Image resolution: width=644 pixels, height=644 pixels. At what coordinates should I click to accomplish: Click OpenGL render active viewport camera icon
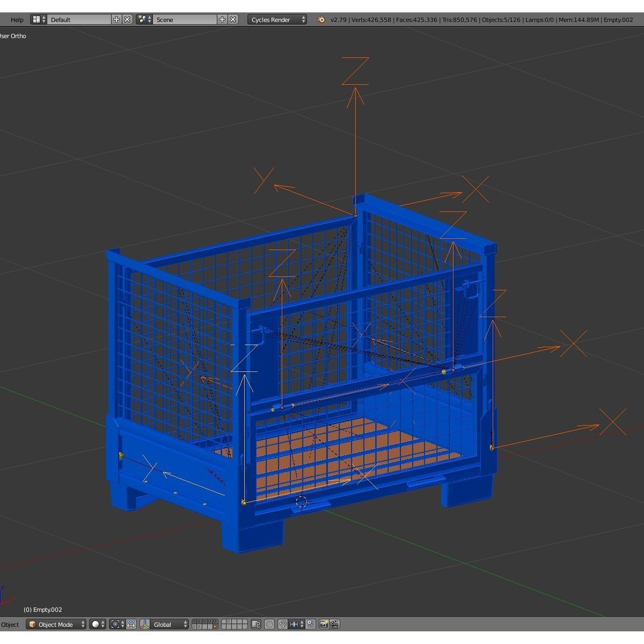(x=324, y=624)
